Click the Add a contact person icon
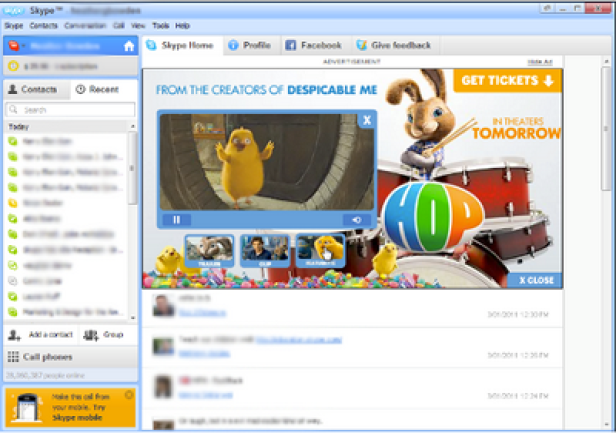 tap(14, 335)
